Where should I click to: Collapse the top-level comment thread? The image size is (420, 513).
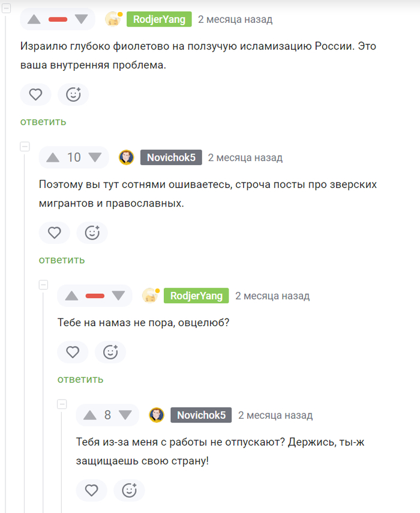6,8
